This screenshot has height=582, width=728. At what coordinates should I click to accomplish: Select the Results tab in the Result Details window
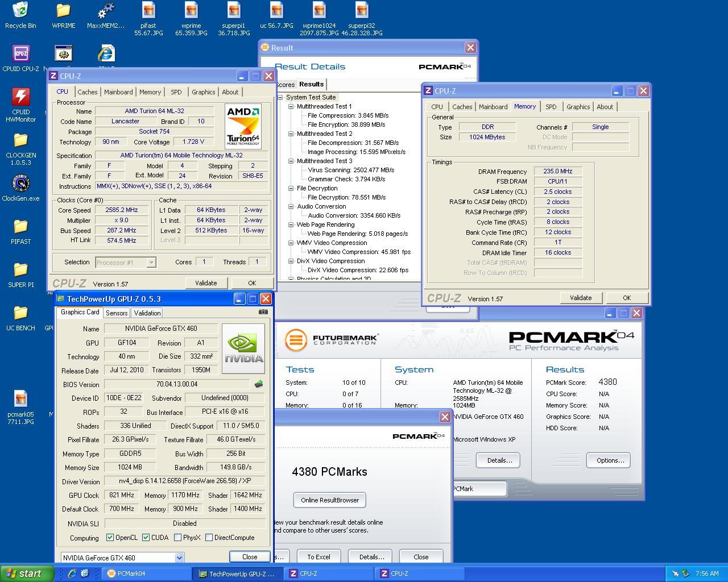click(x=312, y=84)
